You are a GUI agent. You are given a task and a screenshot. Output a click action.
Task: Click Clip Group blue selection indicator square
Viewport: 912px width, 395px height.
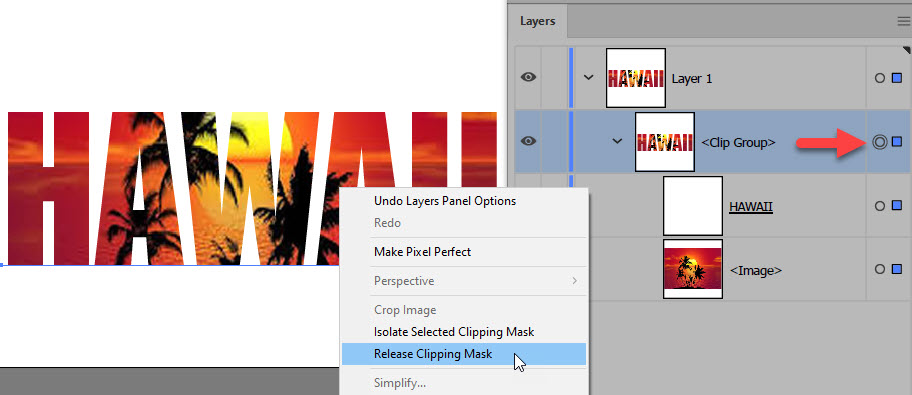[897, 141]
